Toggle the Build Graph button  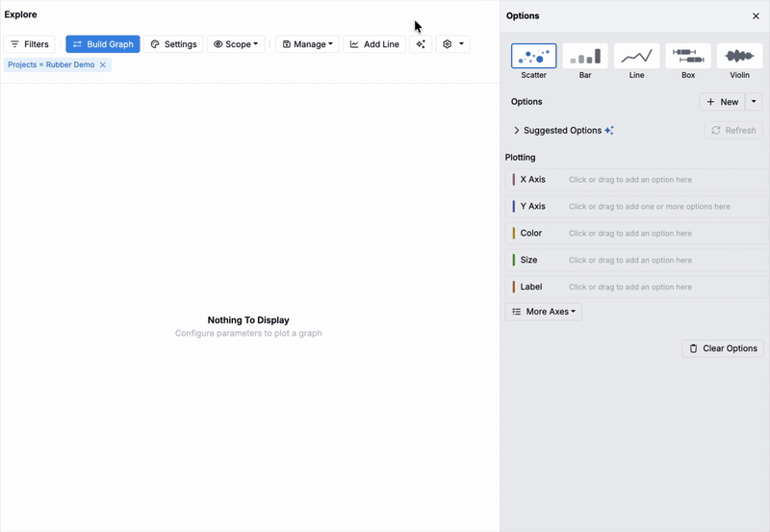(103, 44)
